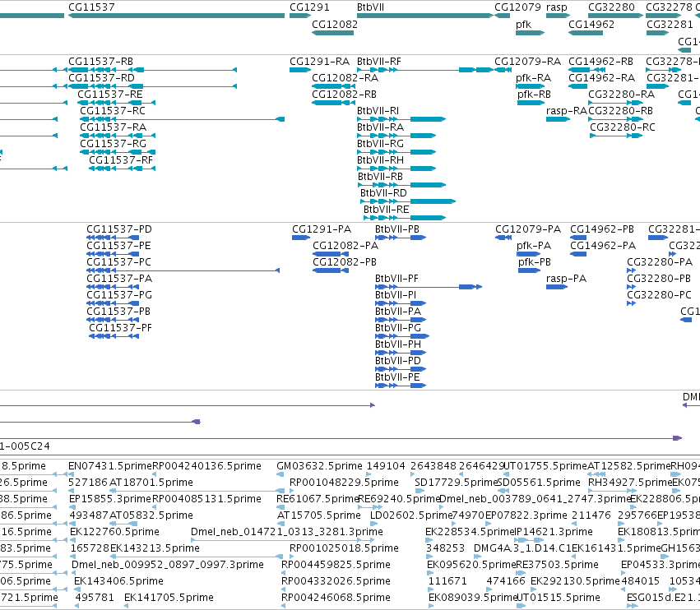
Task: Open transcript rasp-RA label
Action: coord(566,111)
